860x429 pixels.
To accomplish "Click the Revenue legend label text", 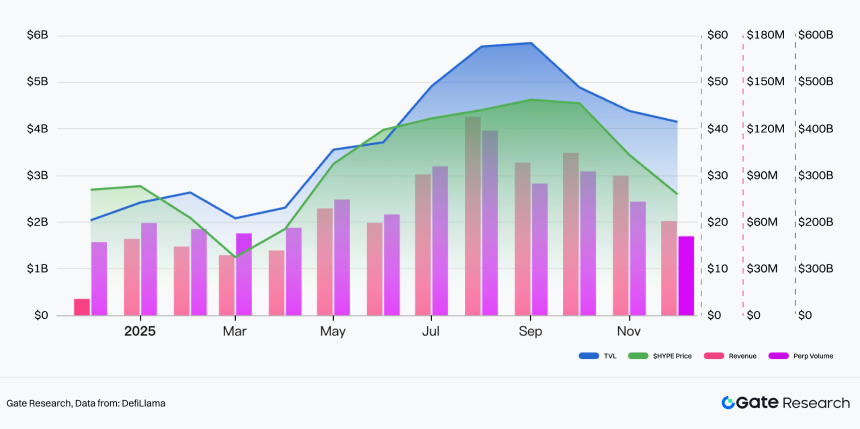I will tap(743, 356).
